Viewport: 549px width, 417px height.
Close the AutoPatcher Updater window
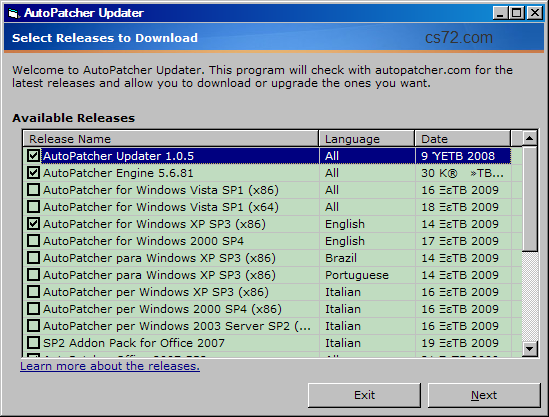[x=535, y=13]
